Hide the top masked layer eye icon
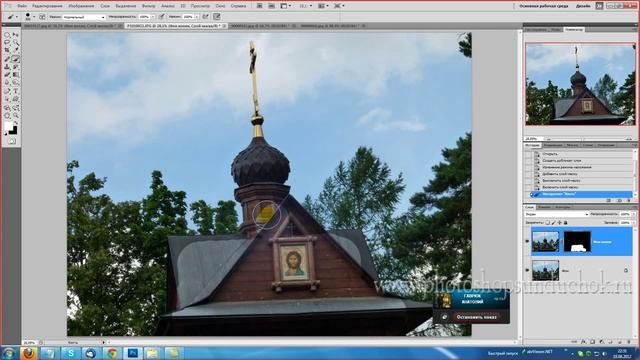Viewport: 640px width, 360px height. coord(527,241)
